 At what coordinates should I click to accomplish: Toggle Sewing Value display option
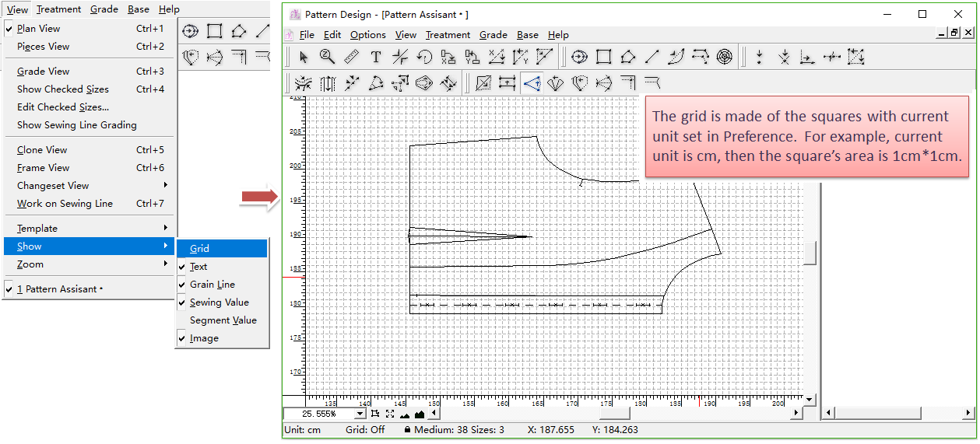(219, 302)
